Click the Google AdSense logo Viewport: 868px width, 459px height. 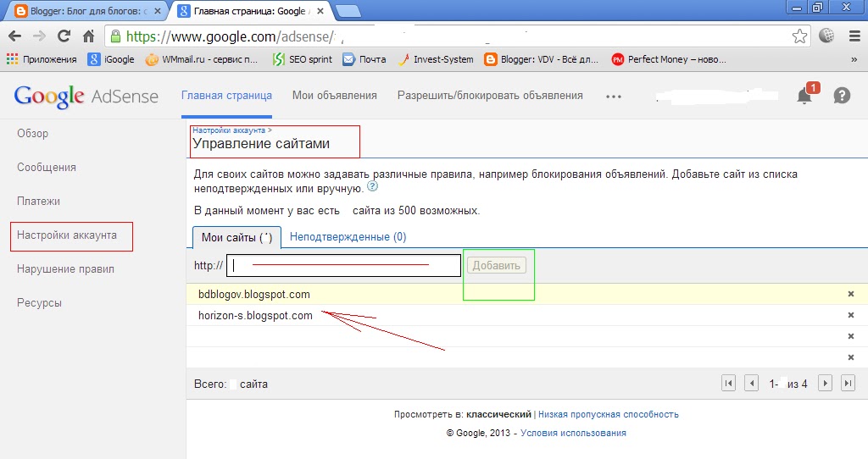pos(86,97)
